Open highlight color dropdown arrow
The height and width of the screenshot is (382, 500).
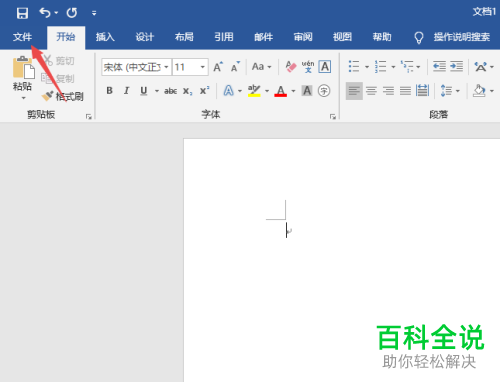click(267, 91)
